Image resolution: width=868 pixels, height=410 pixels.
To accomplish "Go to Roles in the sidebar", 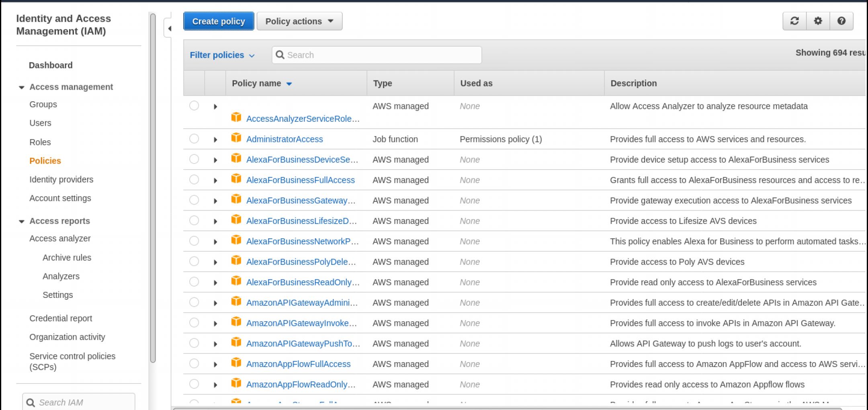I will [40, 142].
